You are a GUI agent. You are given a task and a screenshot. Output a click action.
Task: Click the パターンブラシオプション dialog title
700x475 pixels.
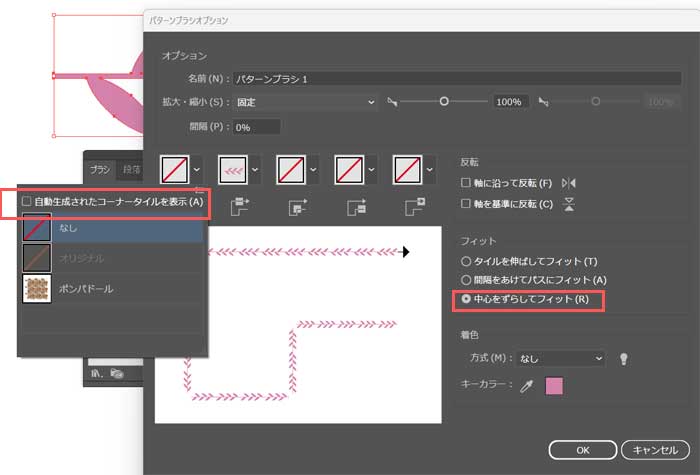tap(188, 20)
